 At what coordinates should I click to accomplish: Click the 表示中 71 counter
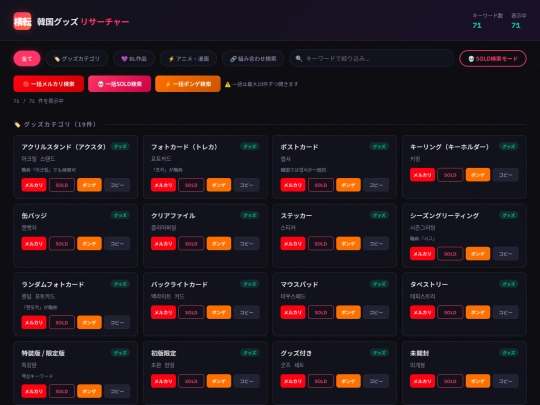[x=518, y=21]
